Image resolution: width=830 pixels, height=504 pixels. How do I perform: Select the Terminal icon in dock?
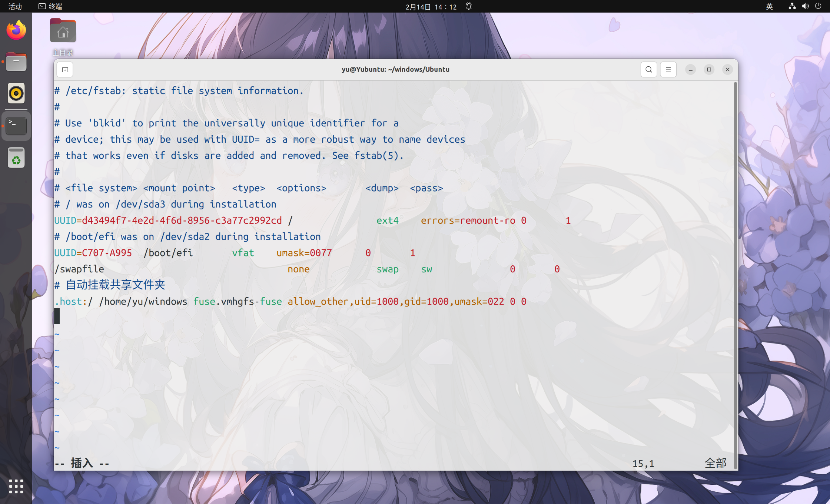point(16,126)
